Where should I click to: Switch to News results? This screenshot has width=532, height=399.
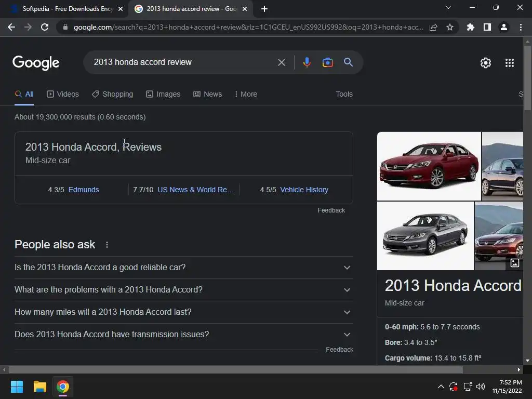208,95
